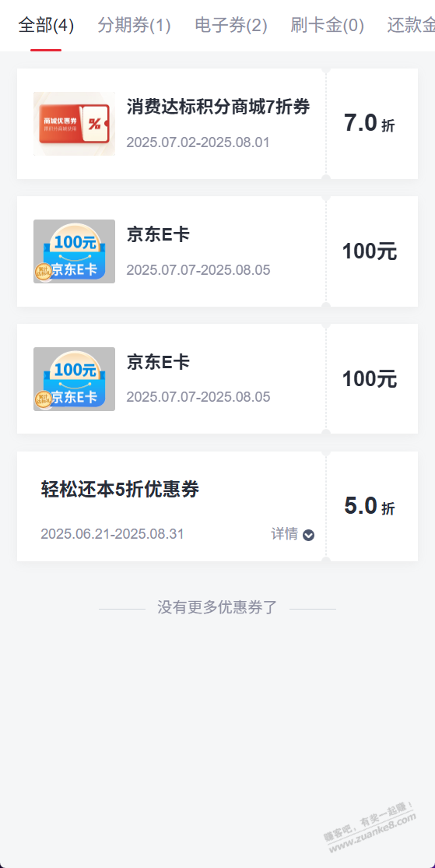Click the 详情 text on 5折 coupon
The image size is (435, 868).
pyautogui.click(x=285, y=534)
